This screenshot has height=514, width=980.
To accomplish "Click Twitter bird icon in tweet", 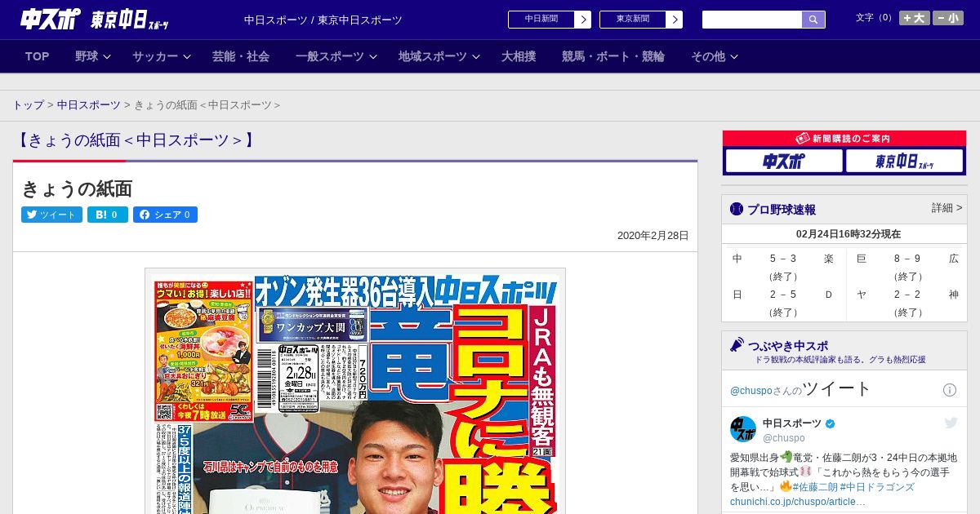I will (951, 423).
